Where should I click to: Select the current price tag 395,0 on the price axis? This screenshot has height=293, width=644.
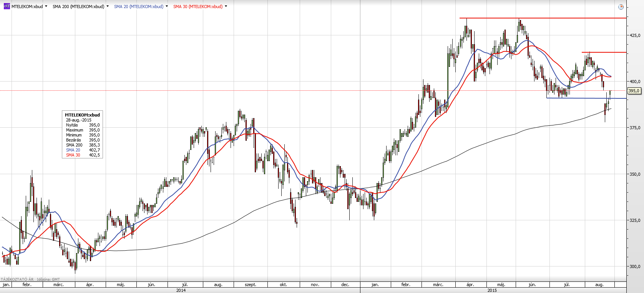[x=634, y=91]
